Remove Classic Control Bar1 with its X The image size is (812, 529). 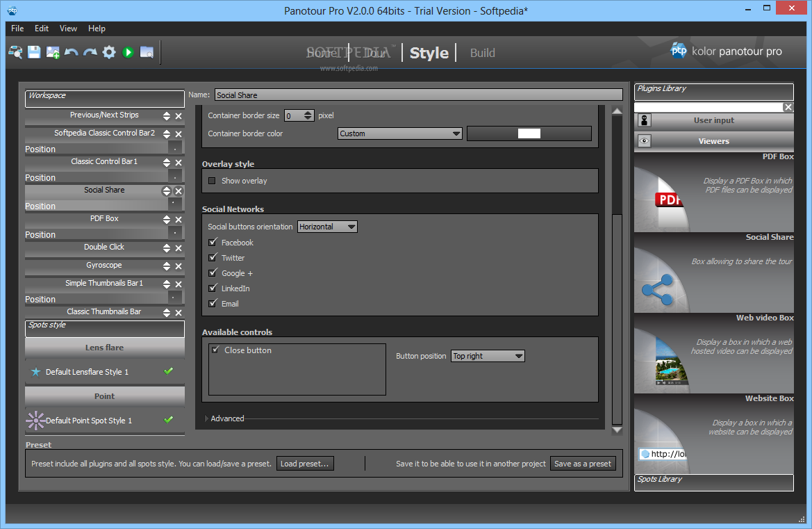(x=179, y=163)
